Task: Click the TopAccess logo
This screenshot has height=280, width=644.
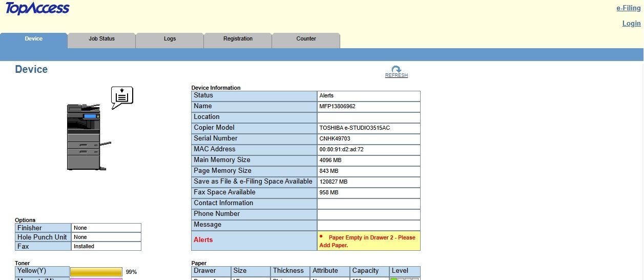Action: [x=37, y=9]
